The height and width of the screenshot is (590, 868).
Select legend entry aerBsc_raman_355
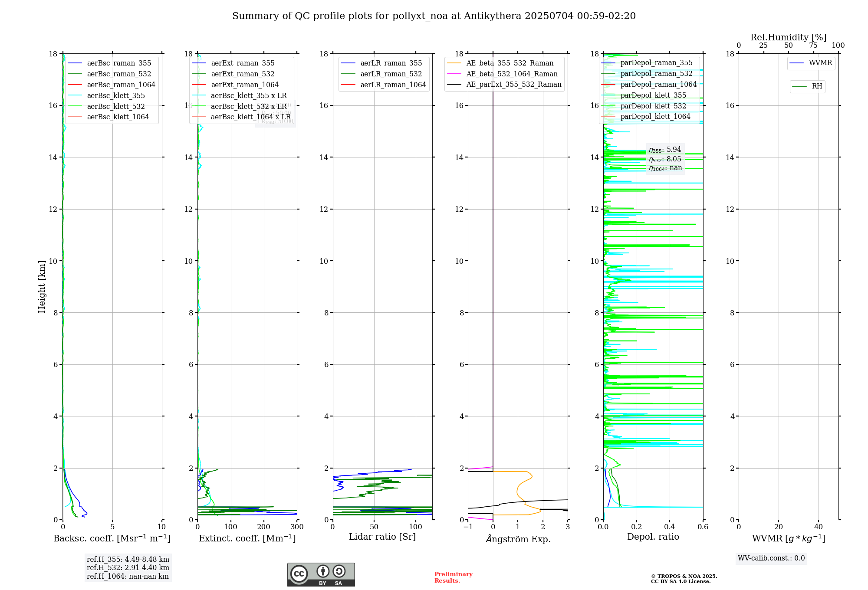109,63
